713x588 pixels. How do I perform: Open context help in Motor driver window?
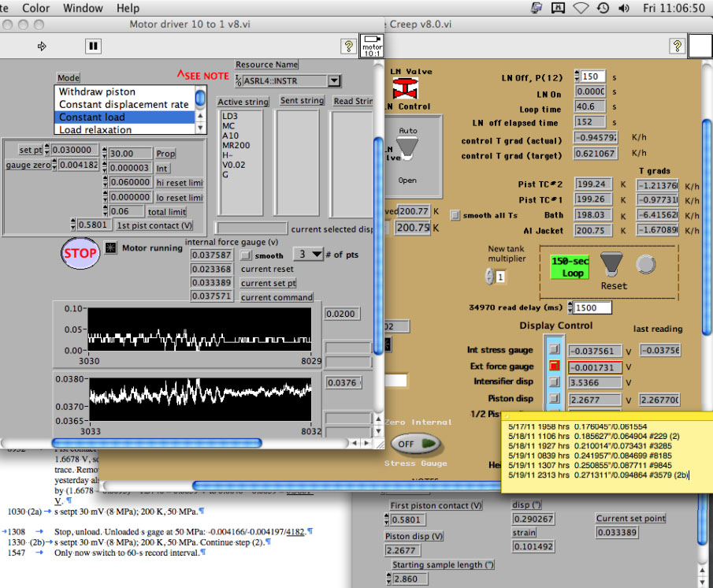pos(347,47)
